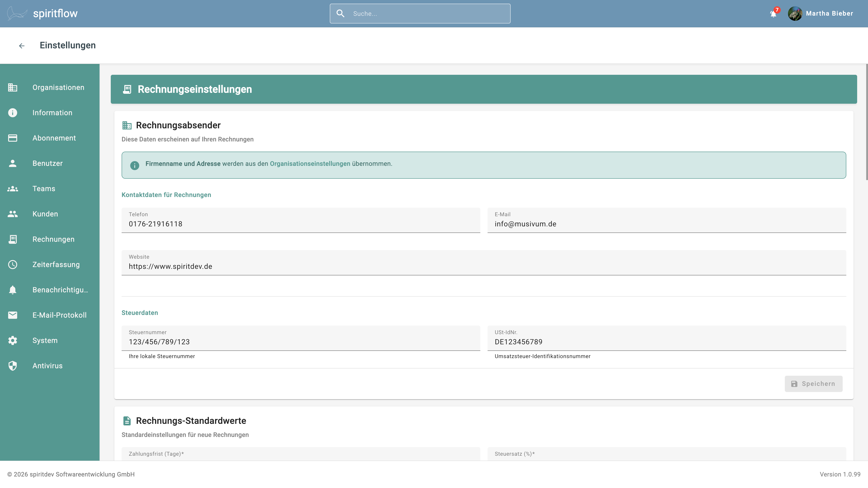Viewport: 868px width, 488px height.
Task: Edit the Steuernummer field
Action: tap(301, 338)
